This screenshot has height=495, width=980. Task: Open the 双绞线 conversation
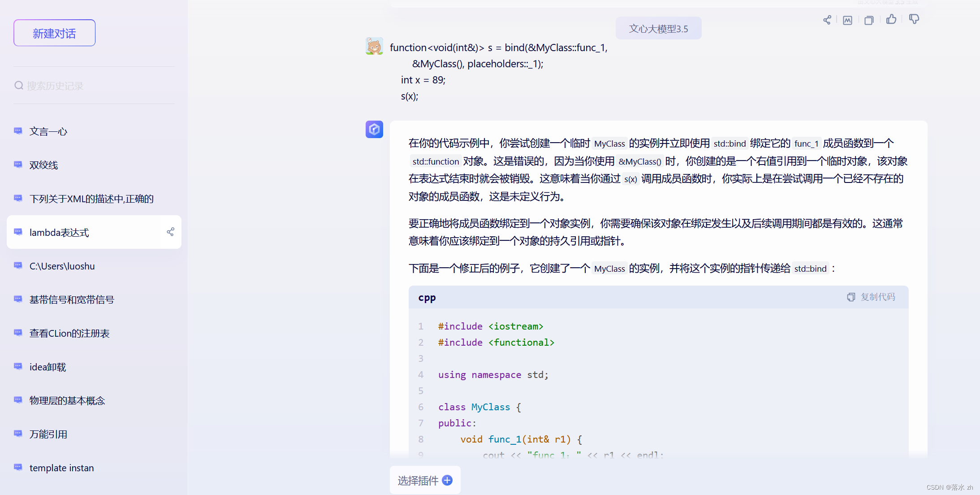[x=44, y=165]
